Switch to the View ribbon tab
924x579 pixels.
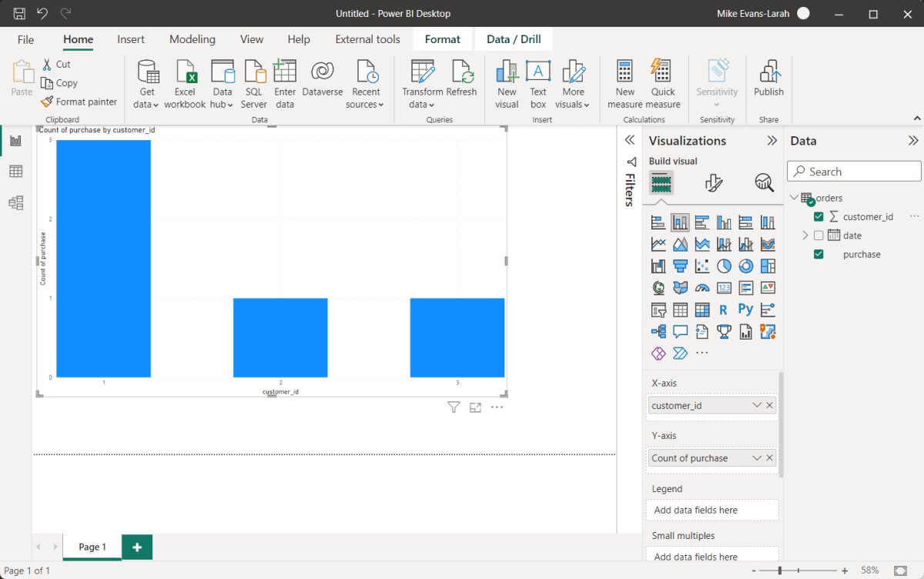252,39
